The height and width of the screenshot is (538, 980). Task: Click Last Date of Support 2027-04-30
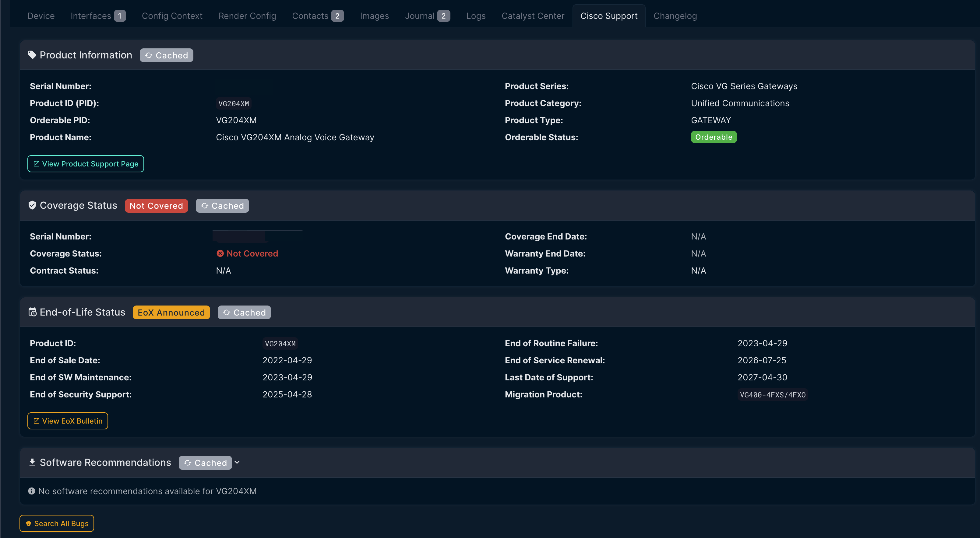coord(762,378)
